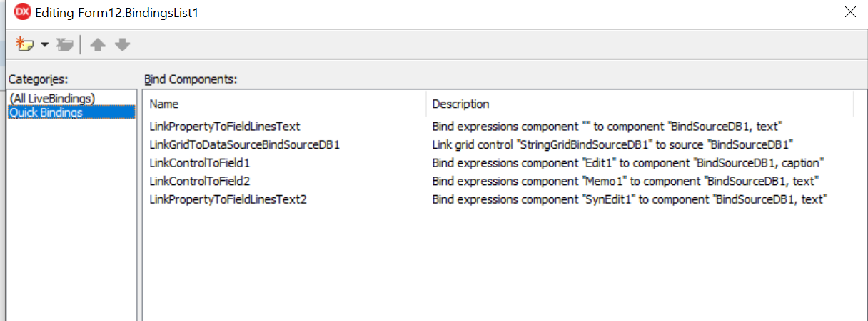Click the StringGridBindSourceDB1 link grid description
Screen dimensions: 868x321
pyautogui.click(x=612, y=144)
